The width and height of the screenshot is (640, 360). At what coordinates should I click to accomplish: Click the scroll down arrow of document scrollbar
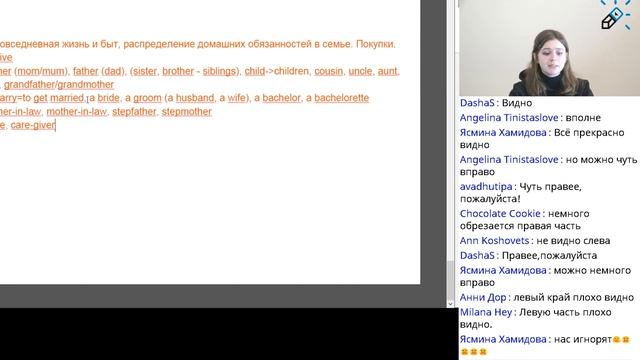450,304
